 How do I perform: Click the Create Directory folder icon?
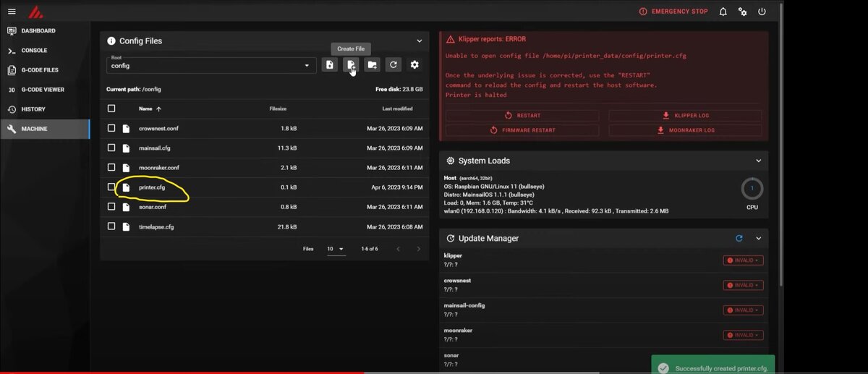tap(372, 65)
